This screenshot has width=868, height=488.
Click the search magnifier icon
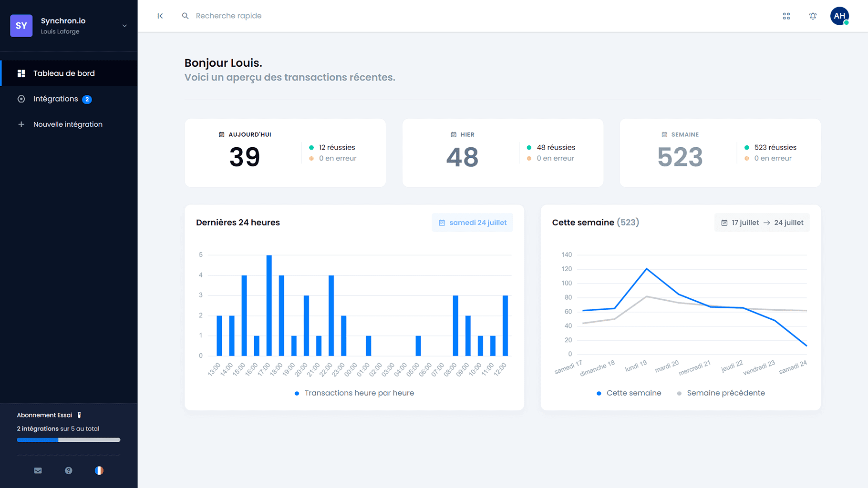coord(185,16)
